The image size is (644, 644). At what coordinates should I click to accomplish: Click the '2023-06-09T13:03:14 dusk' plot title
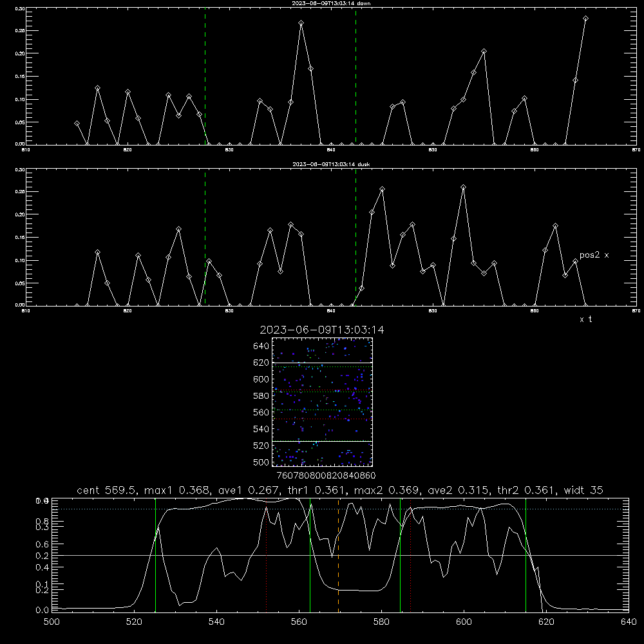click(x=331, y=164)
